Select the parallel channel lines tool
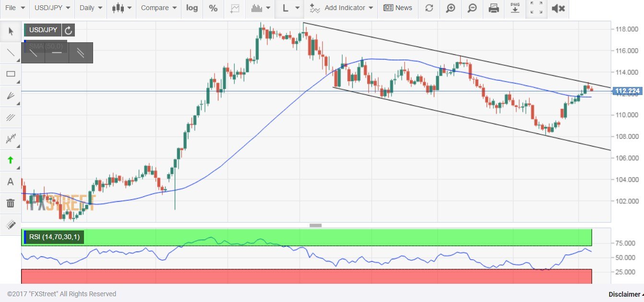This screenshot has height=302, width=644. (11, 117)
